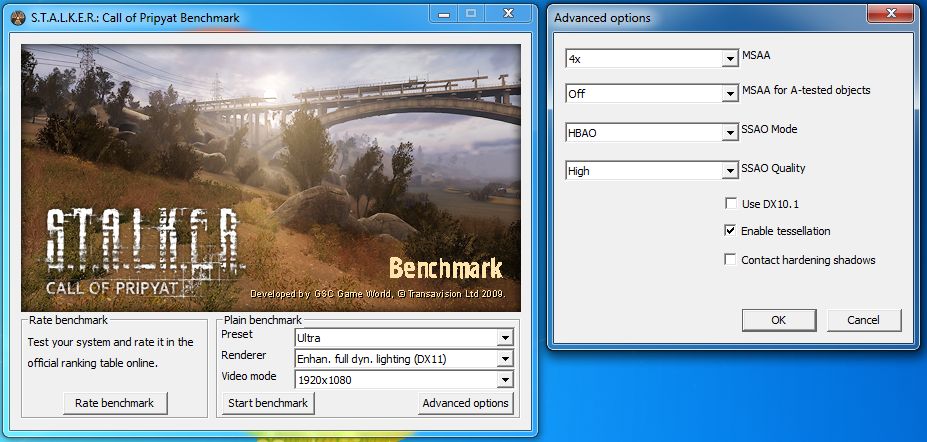
Task: Click the 'Advanced options' dialog title text
Action: [x=602, y=18]
